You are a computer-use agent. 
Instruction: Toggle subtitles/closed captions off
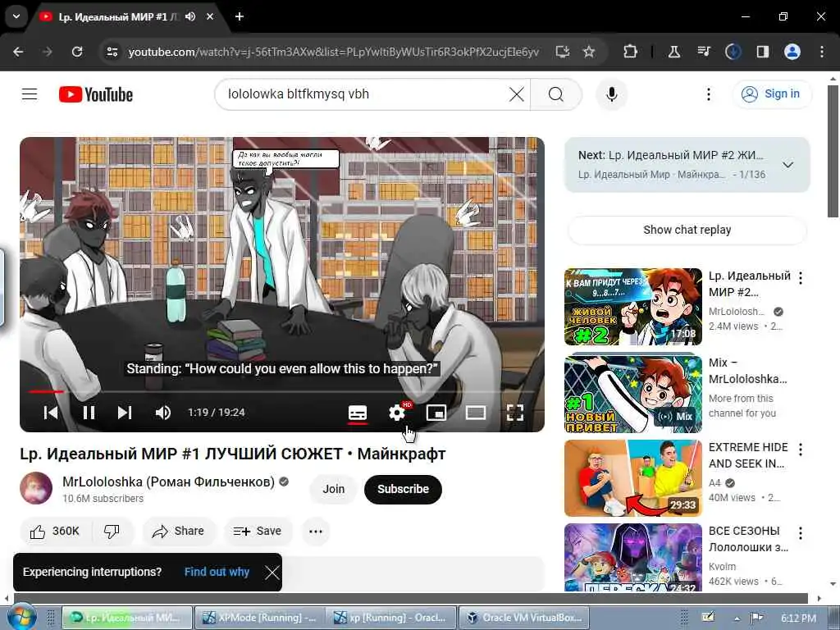click(x=358, y=413)
